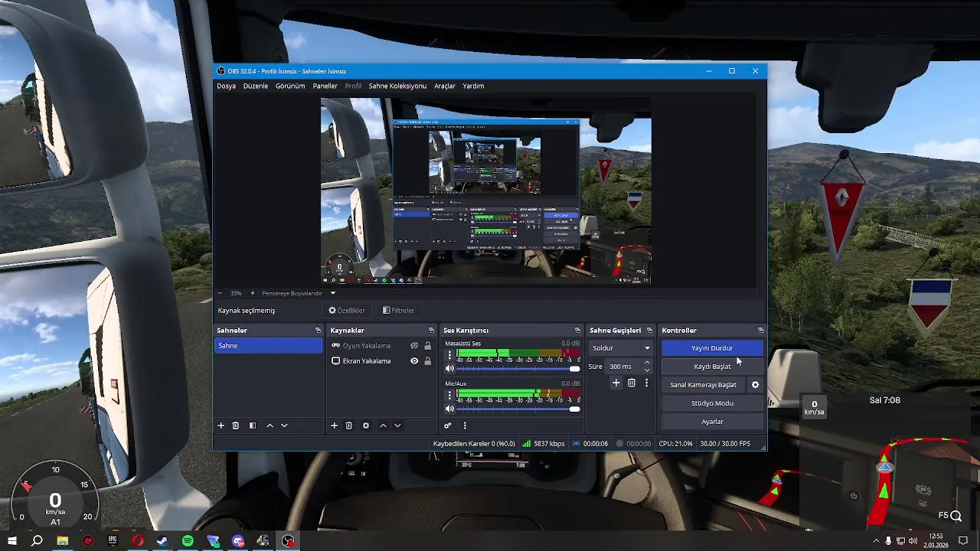
Task: Select the Oyun Yakalama source row
Action: (x=381, y=346)
